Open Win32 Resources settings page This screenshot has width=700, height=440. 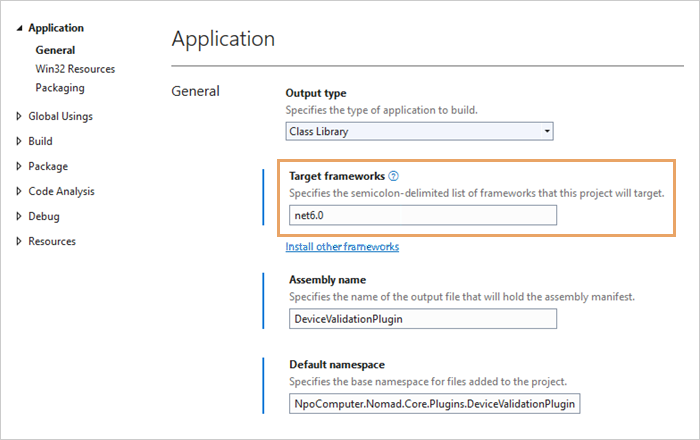75,69
